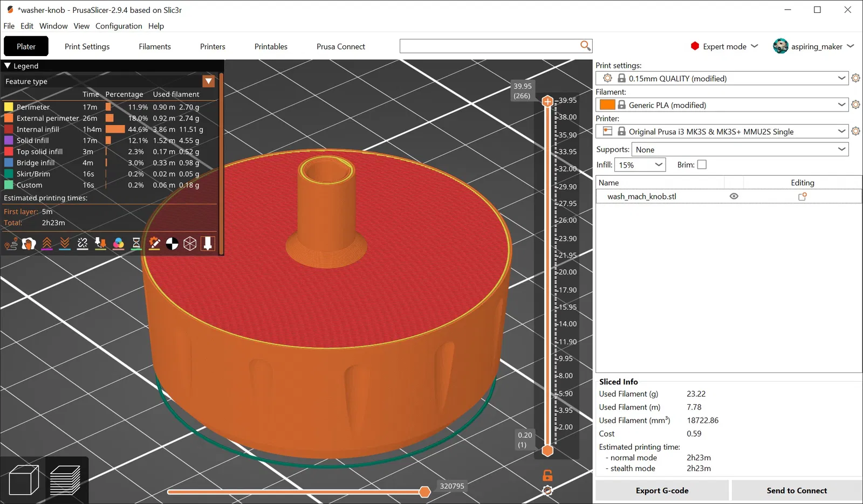
Task: Toggle travel moves visibility in legend toolbar
Action: click(11, 244)
